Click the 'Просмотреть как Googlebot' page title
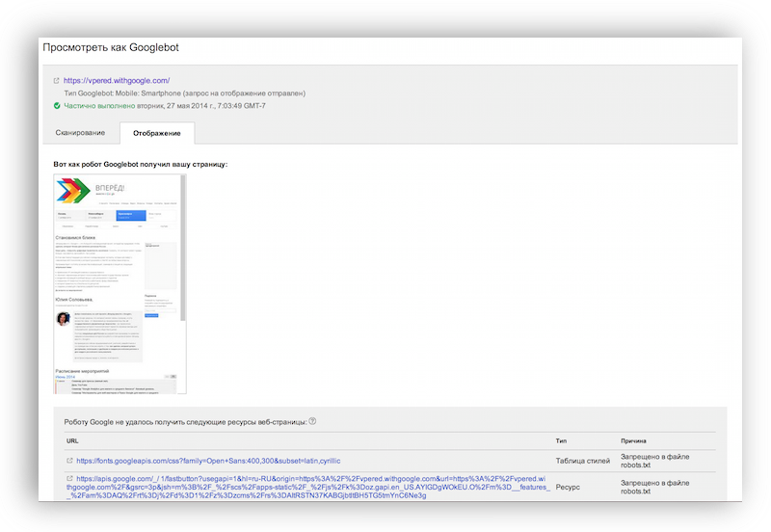Image resolution: width=771 pixels, height=532 pixels. click(x=111, y=47)
